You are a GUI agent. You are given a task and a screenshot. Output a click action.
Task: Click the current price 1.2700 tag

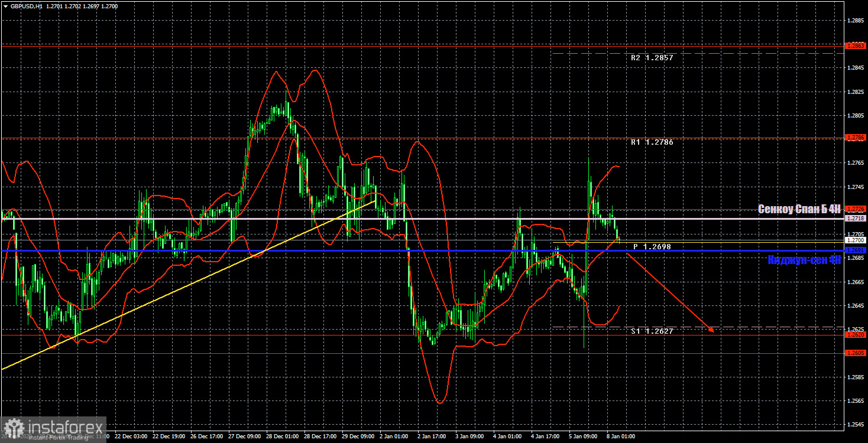(x=856, y=240)
